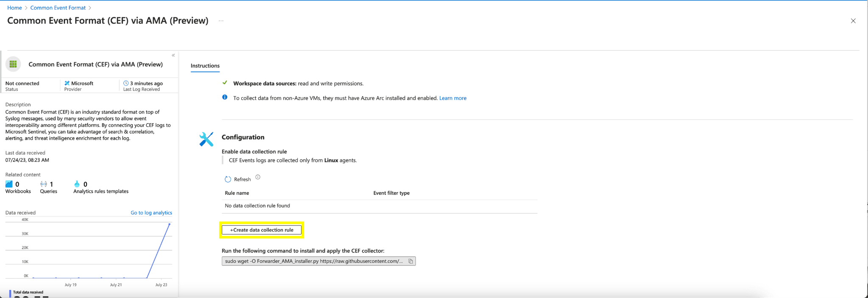The width and height of the screenshot is (868, 298).
Task: Click the Event filter type column header
Action: (x=391, y=193)
